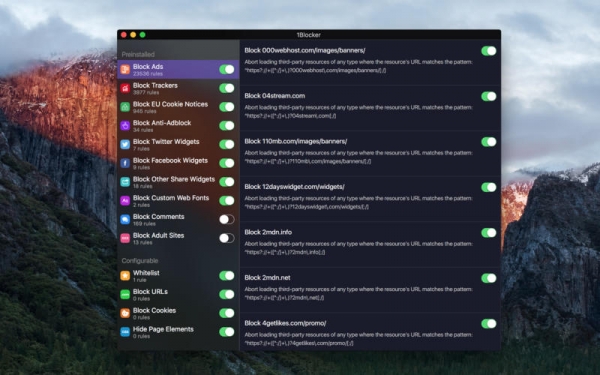This screenshot has height=375, width=600.
Task: Click the Block Trackers icon
Action: 125,88
